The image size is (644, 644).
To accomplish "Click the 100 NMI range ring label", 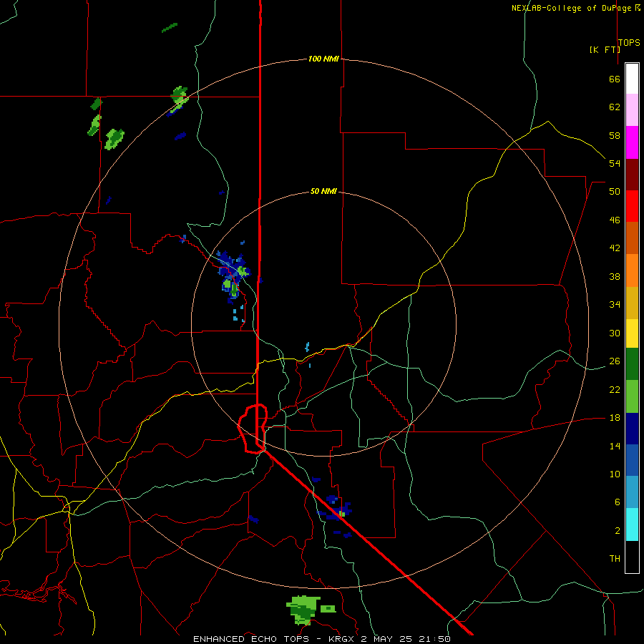I will point(323,59).
